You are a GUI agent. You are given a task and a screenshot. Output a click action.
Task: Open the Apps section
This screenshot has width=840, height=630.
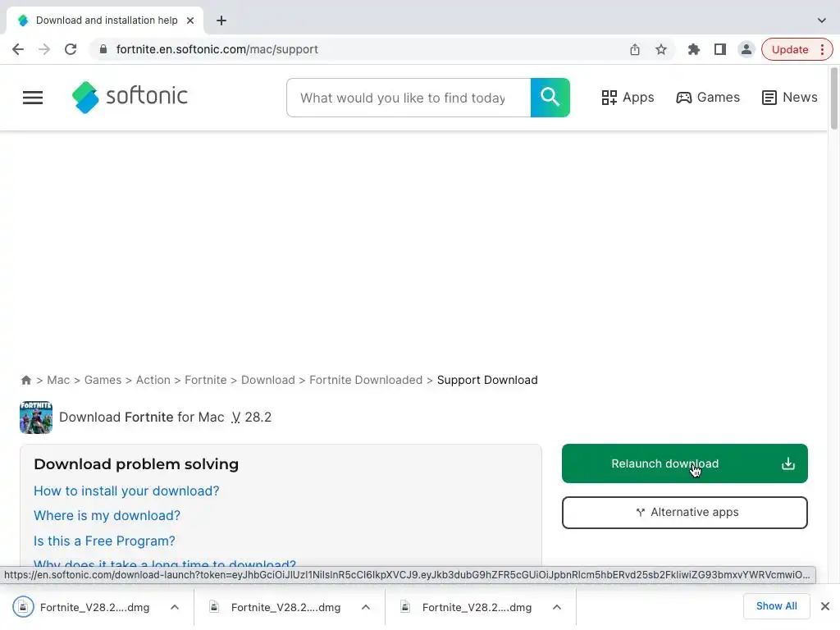(628, 98)
